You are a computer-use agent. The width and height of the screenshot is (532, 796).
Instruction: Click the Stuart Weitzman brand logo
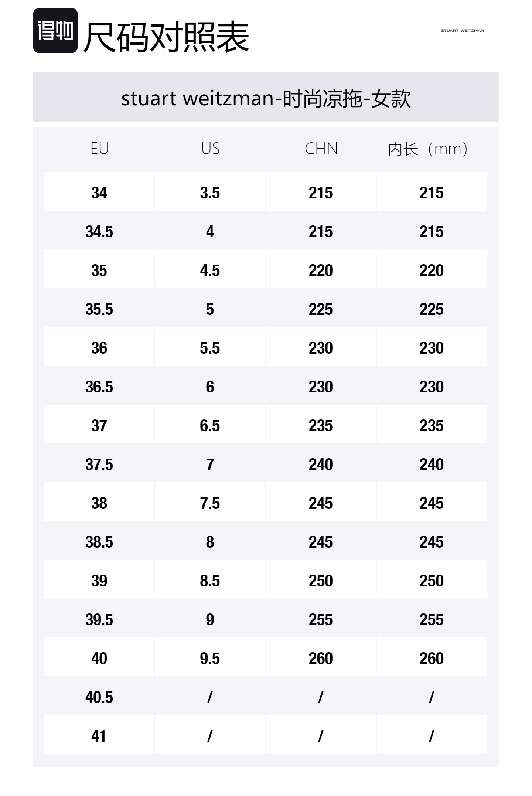(x=462, y=31)
